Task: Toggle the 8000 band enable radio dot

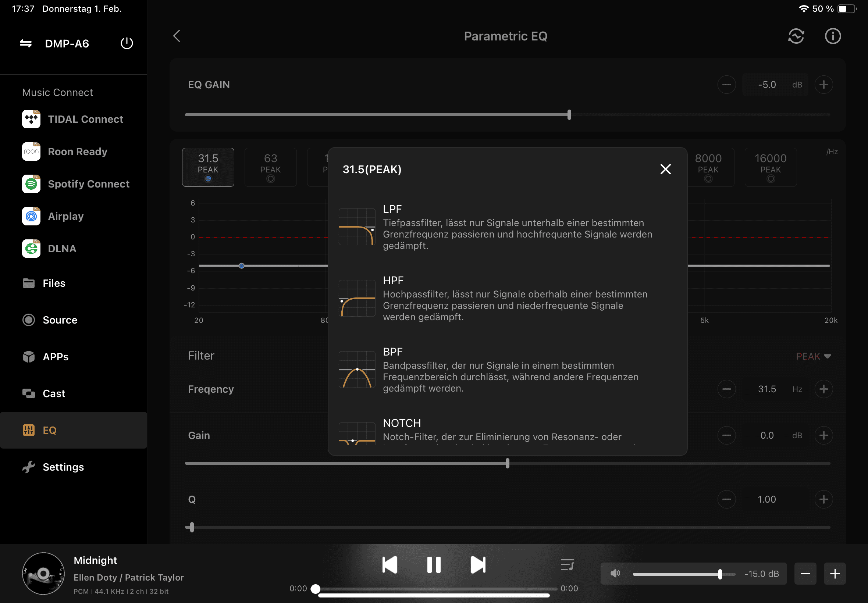Action: click(708, 179)
